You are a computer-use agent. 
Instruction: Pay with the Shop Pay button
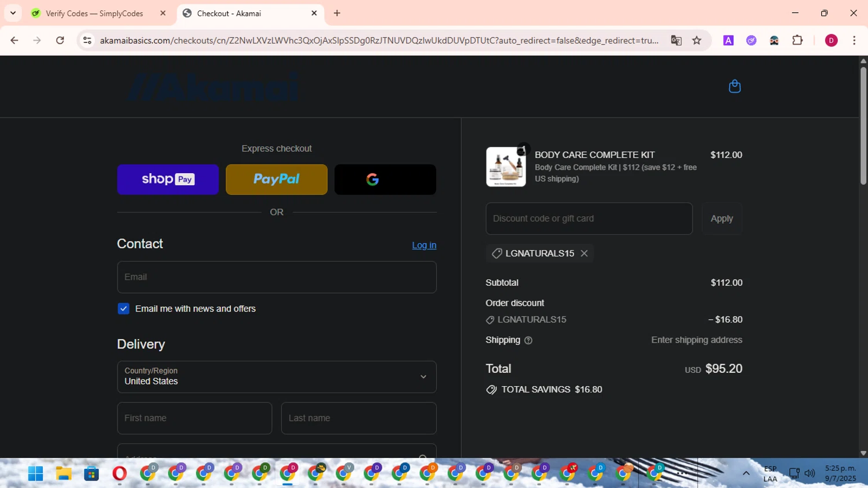pyautogui.click(x=168, y=179)
